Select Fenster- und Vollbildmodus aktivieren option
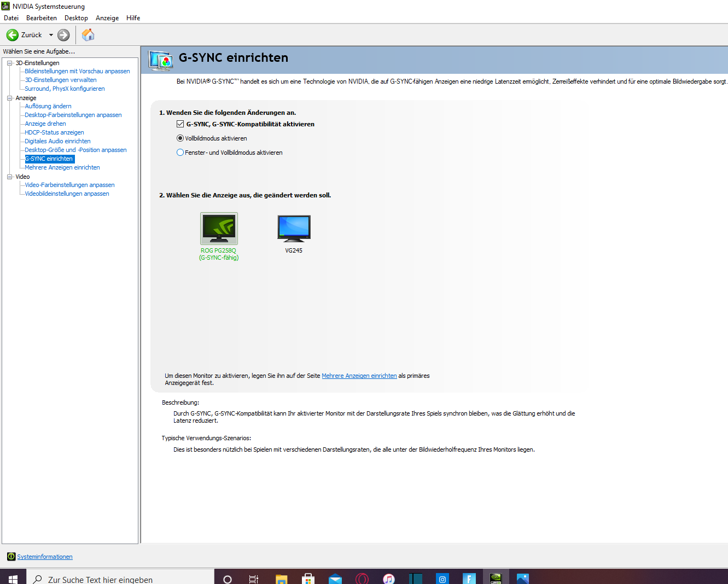This screenshot has width=728, height=584. (180, 153)
